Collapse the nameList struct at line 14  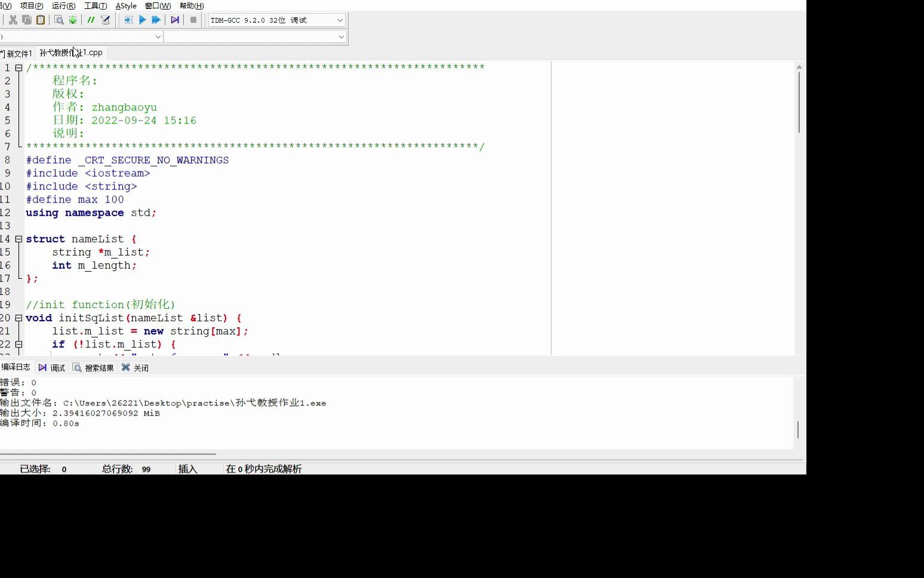[19, 239]
